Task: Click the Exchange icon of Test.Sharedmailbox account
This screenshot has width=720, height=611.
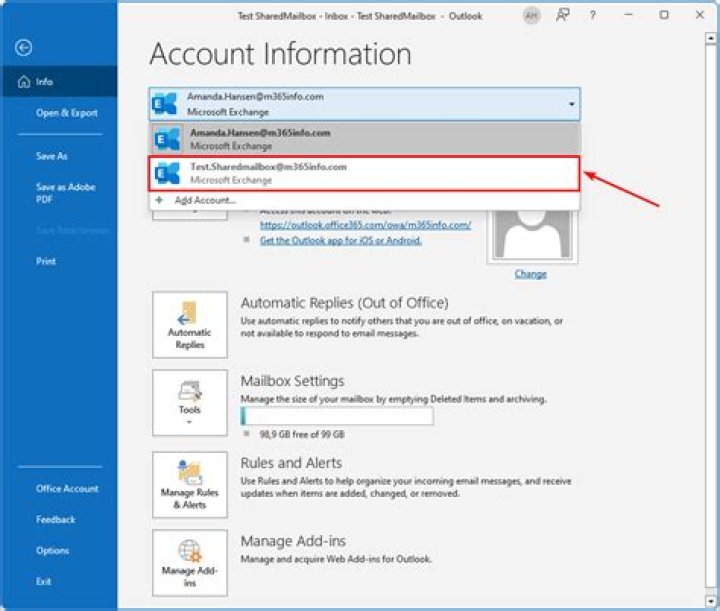Action: [x=167, y=174]
